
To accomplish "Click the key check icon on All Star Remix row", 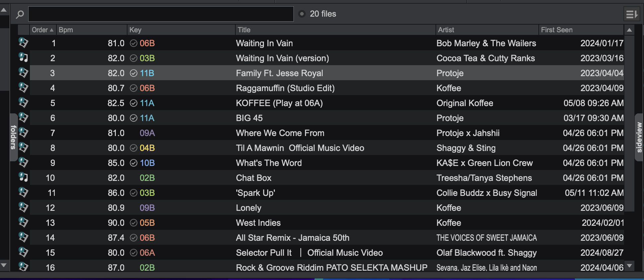I will [133, 238].
